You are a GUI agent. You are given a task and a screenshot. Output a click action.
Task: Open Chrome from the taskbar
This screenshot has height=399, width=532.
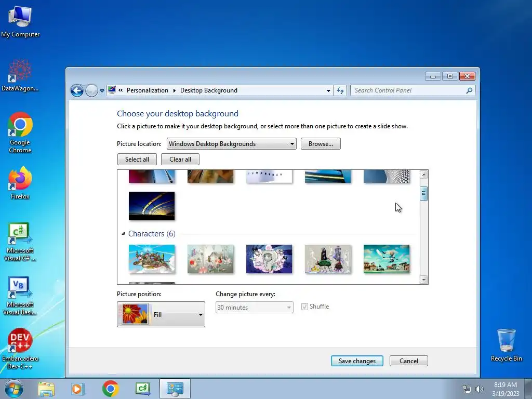[110, 389]
